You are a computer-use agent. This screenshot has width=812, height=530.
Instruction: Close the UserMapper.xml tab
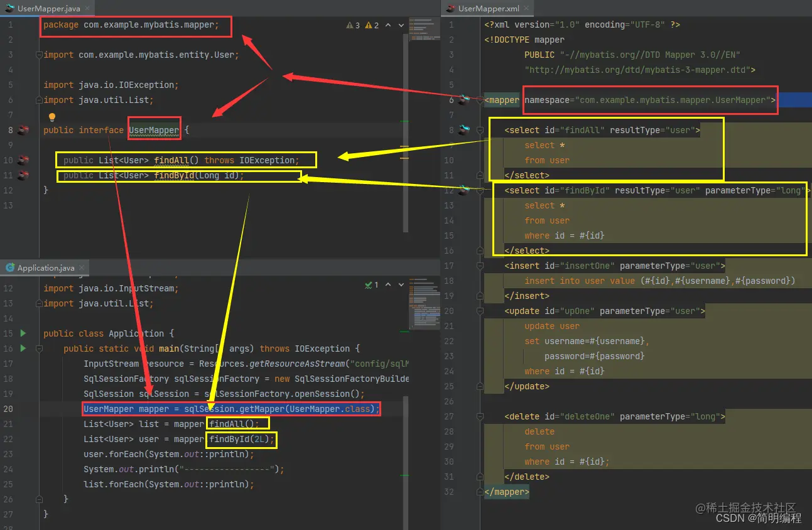[526, 9]
